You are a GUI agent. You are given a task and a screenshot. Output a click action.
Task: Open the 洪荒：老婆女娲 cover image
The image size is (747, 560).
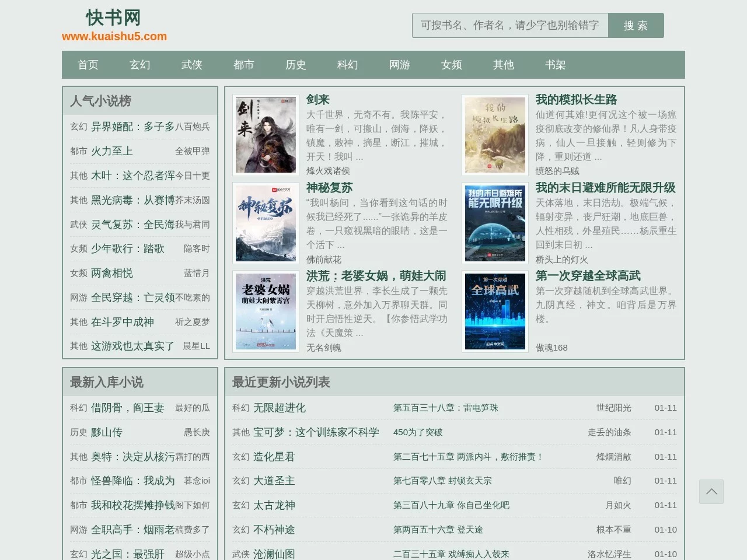(x=265, y=311)
